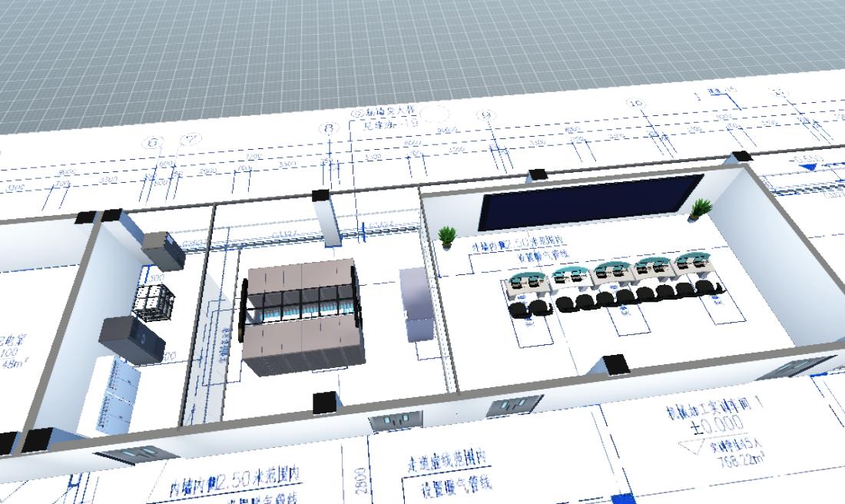Click the black pillar below the server racks
845x504 pixels.
[325, 402]
